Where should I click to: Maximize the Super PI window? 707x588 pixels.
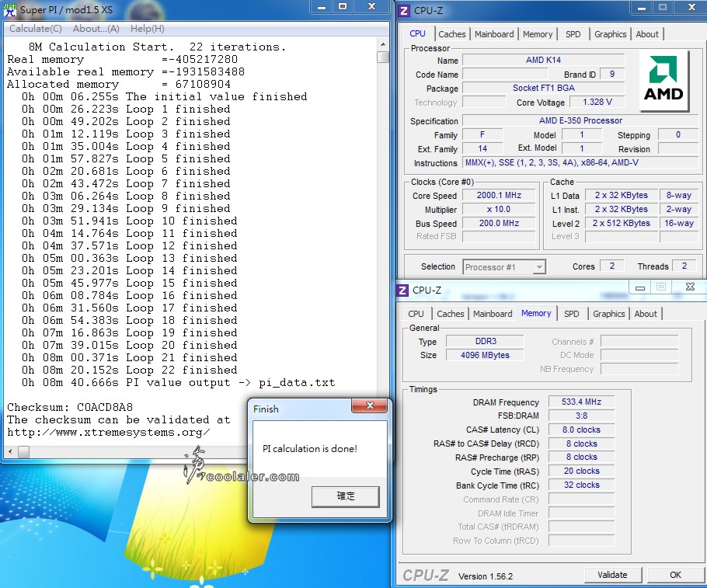pyautogui.click(x=343, y=7)
